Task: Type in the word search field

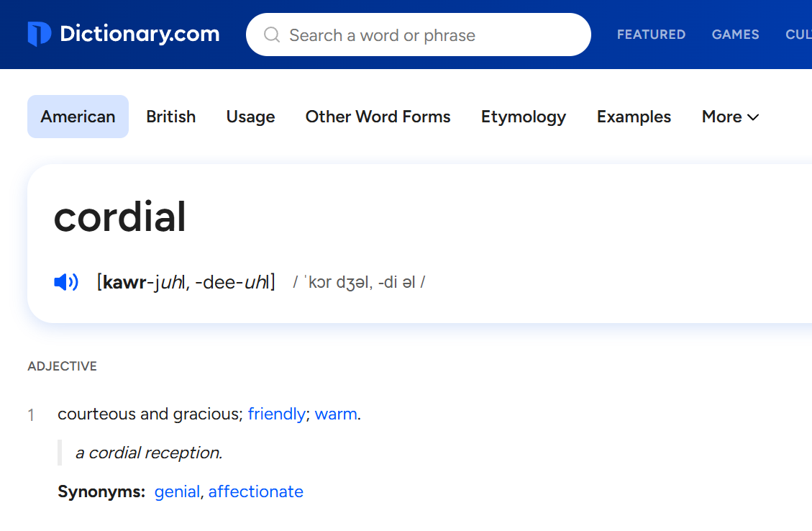Action: 432,35
